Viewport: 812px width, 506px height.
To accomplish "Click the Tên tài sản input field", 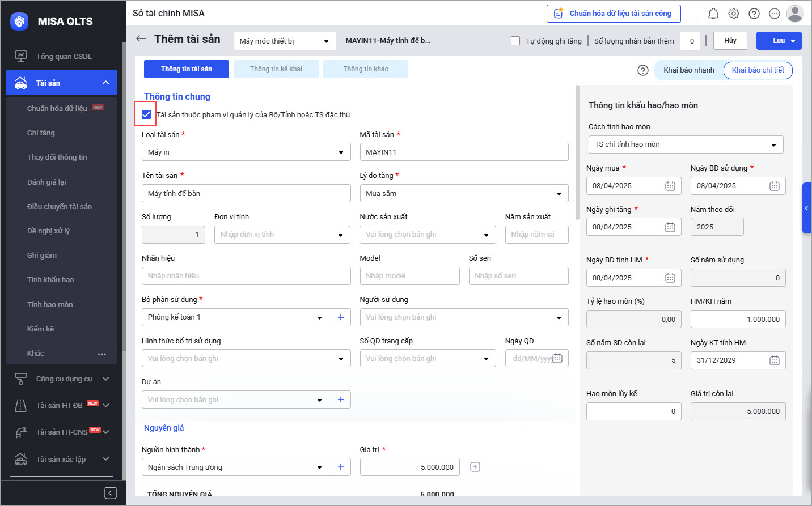I will click(246, 193).
